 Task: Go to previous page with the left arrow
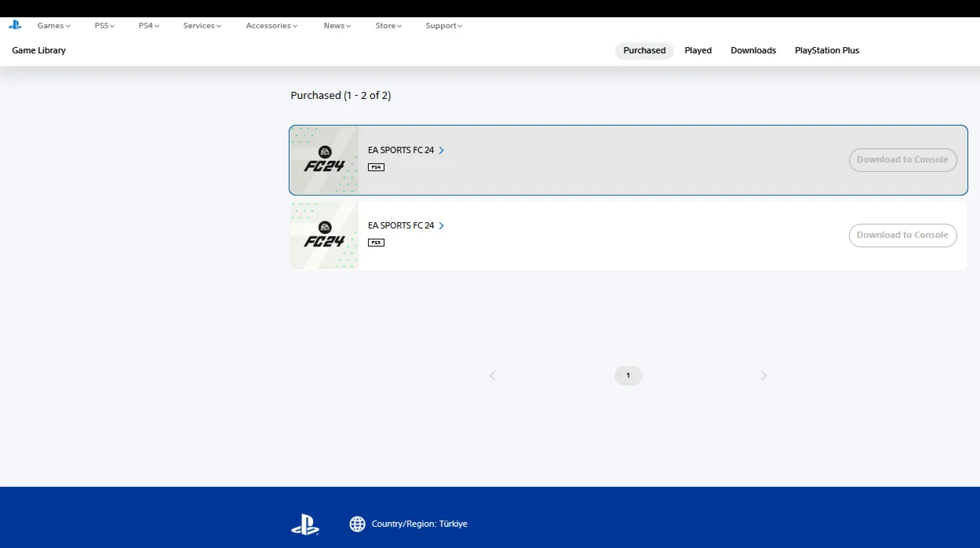tap(493, 376)
